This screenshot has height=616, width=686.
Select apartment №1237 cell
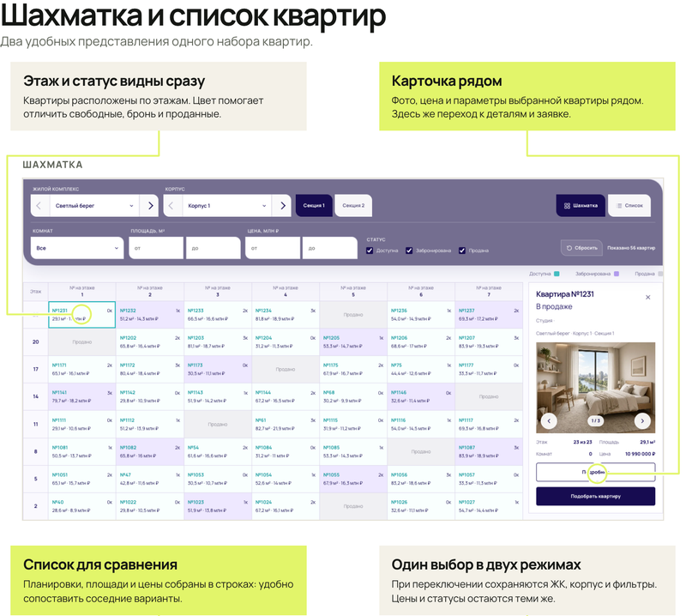[489, 315]
